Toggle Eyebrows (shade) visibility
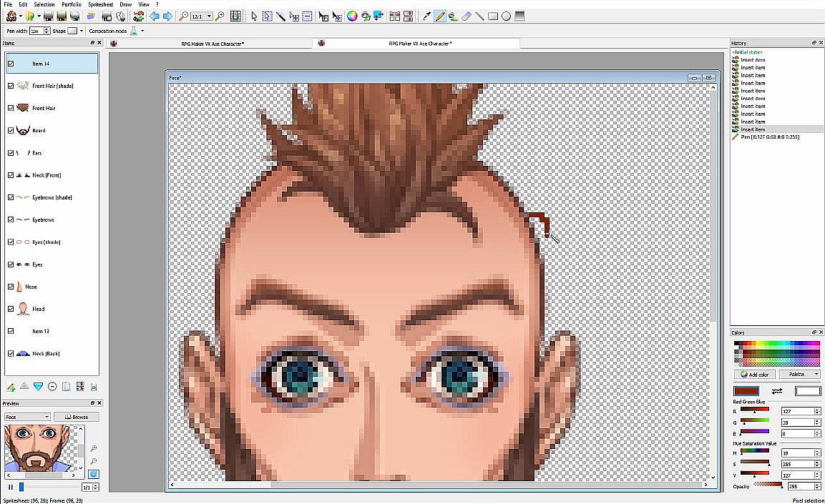 pos(11,197)
